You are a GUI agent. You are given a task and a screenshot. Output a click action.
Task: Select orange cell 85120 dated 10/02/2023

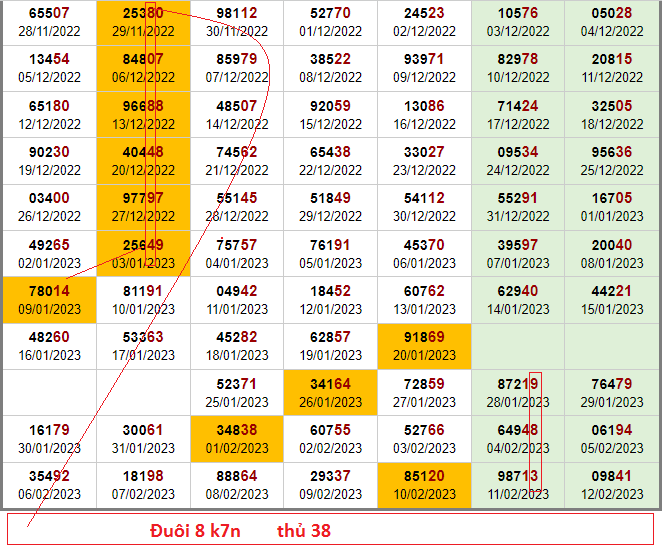pyautogui.click(x=424, y=485)
